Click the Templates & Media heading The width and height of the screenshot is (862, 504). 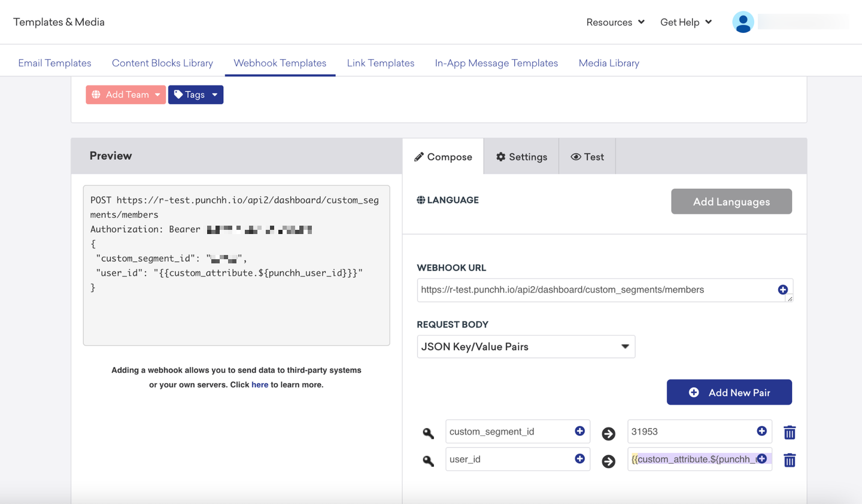(59, 22)
